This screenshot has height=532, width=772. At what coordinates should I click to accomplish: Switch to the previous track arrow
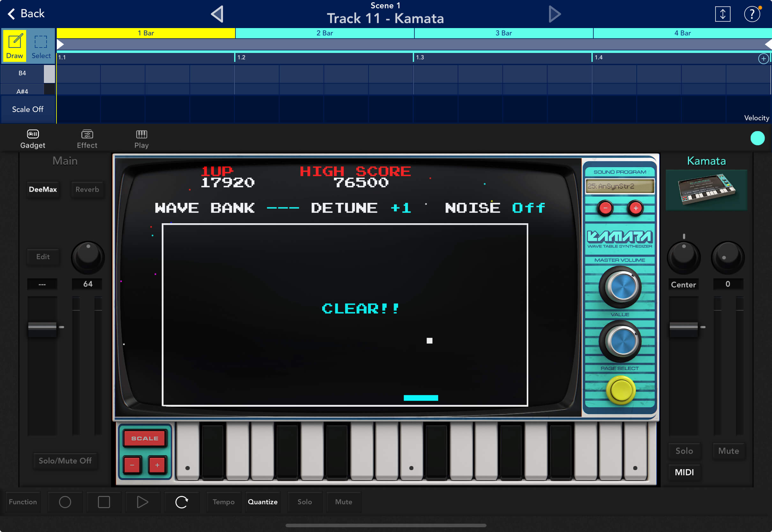click(x=217, y=14)
